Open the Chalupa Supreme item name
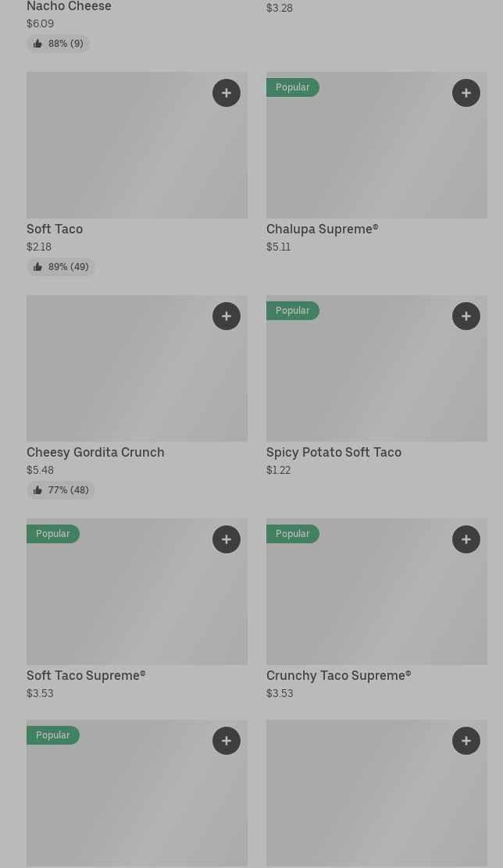The width and height of the screenshot is (503, 868). (x=322, y=229)
